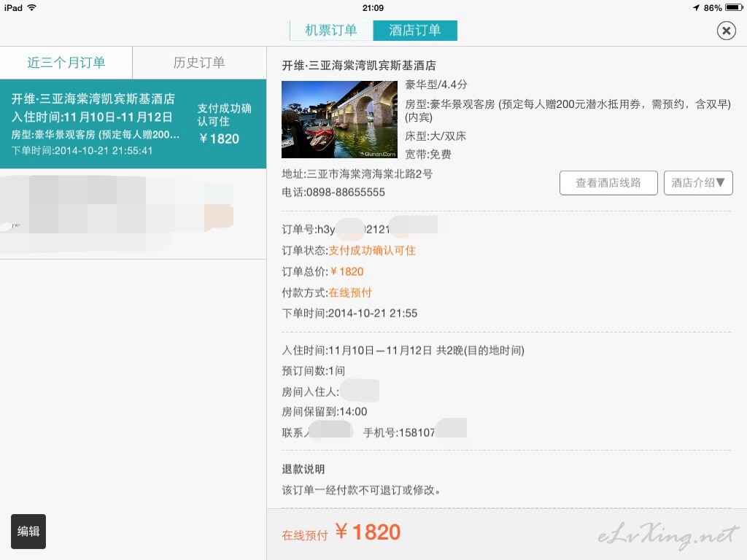
Task: Click the 该订单一经付款不可退订或修改 notice
Action: point(361,490)
